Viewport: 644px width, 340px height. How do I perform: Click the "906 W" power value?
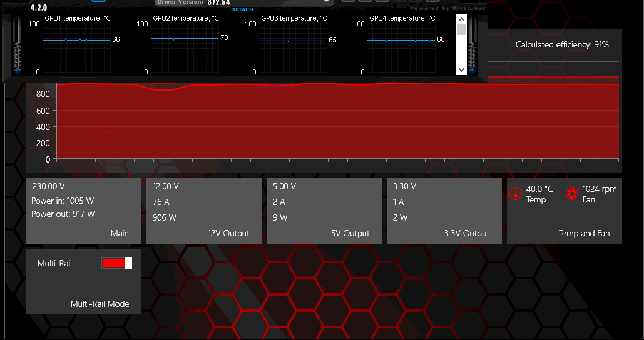coord(164,217)
